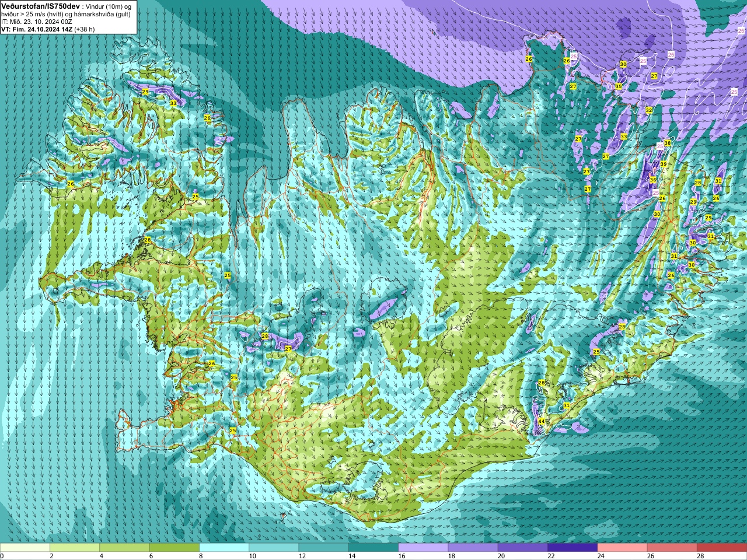Pick the violet 20–22 legend swatch
Image resolution: width=747 pixels, height=560 pixels.
point(523,548)
